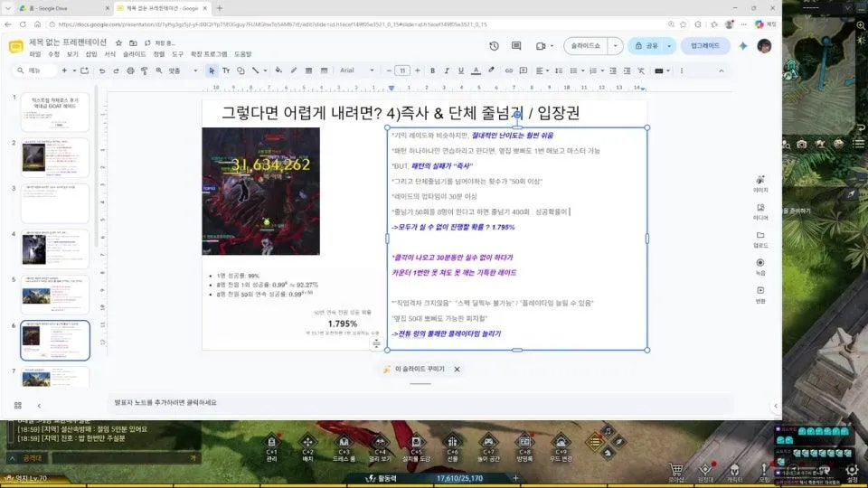Click the line spacing icon
Viewport: 868px width, 488px height.
[x=559, y=70]
